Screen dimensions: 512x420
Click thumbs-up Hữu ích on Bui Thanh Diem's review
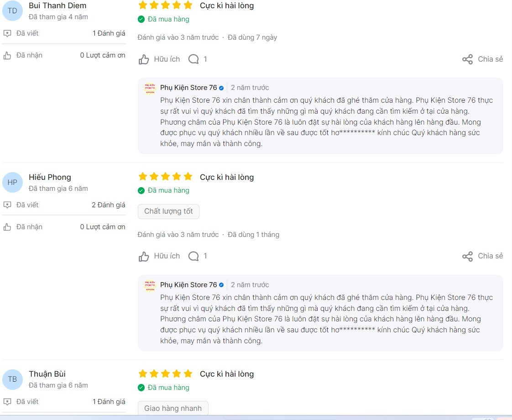[144, 59]
